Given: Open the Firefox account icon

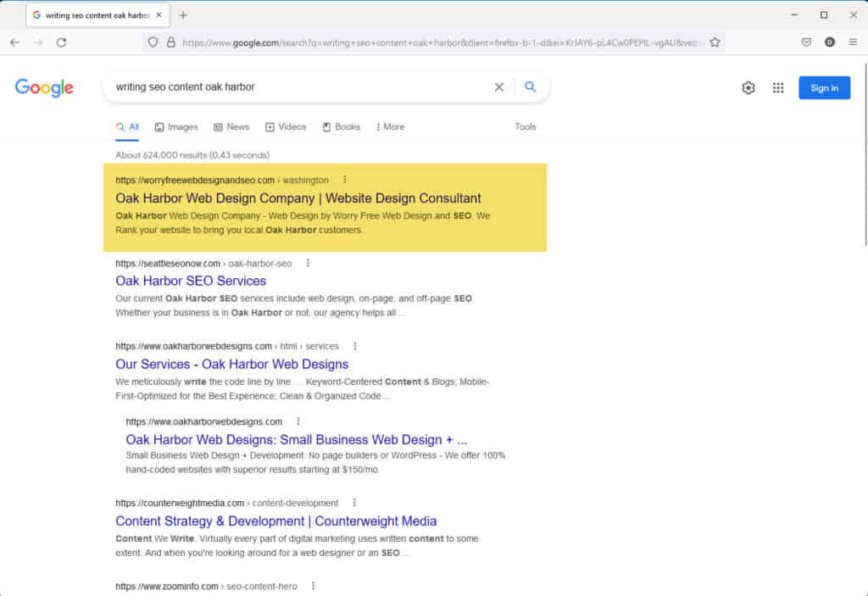Looking at the screenshot, I should point(829,42).
